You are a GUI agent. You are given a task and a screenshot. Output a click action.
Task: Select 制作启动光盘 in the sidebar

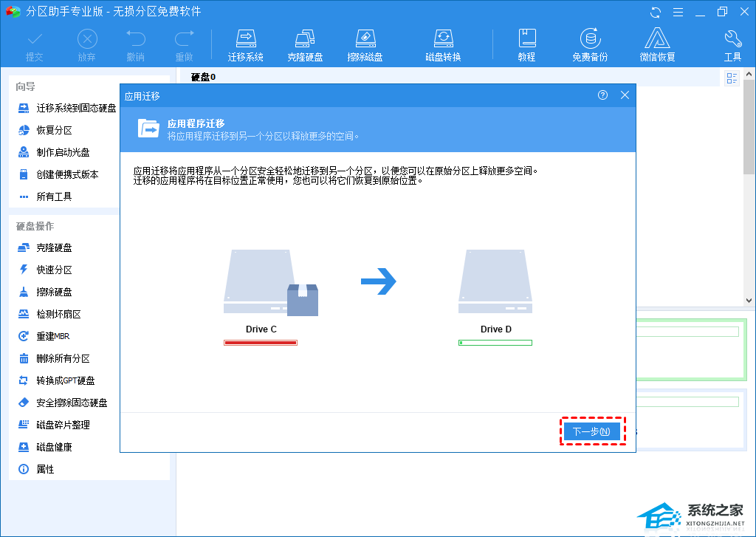(53, 152)
